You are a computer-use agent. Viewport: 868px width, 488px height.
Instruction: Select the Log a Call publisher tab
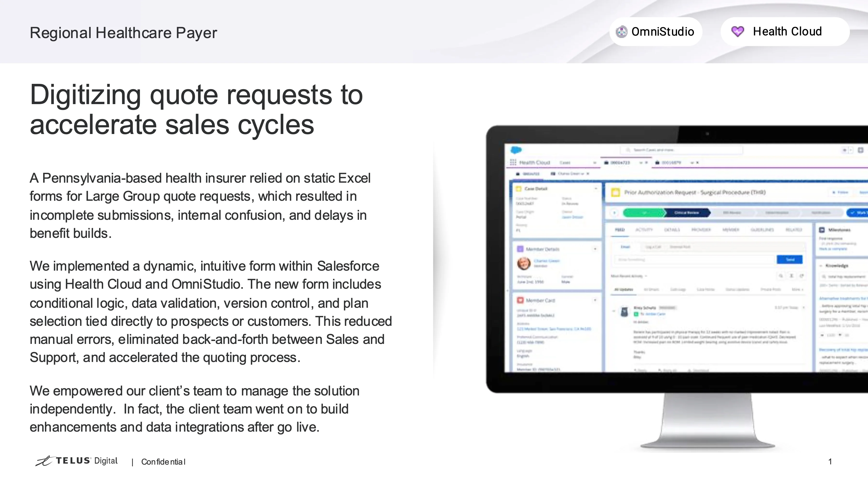(x=653, y=247)
